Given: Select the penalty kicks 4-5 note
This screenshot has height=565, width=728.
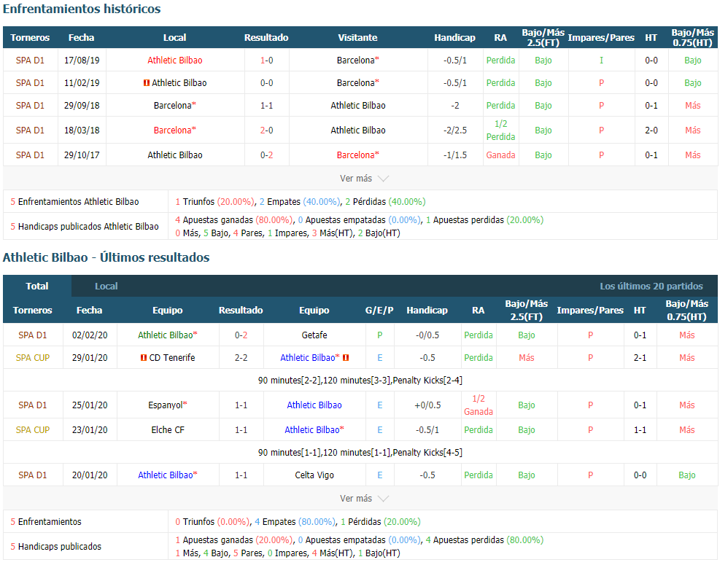Looking at the screenshot, I should (x=427, y=453).
